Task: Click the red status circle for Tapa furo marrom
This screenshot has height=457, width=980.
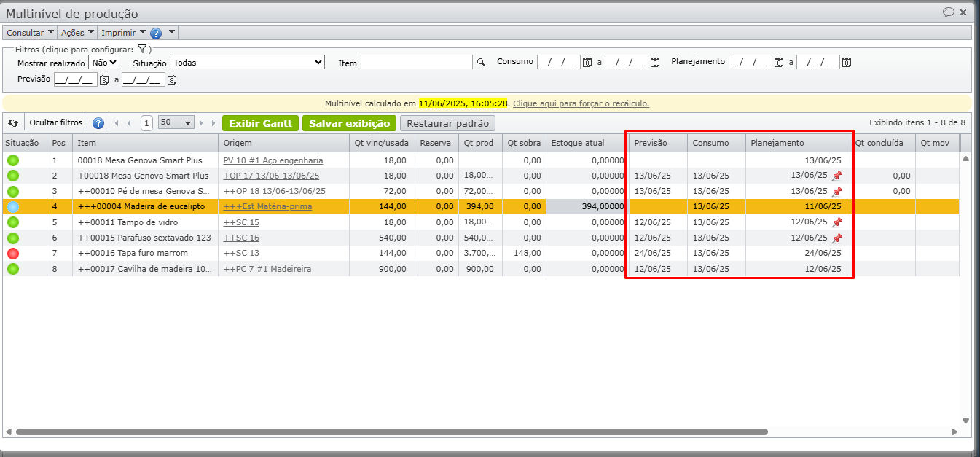Action: [x=13, y=253]
